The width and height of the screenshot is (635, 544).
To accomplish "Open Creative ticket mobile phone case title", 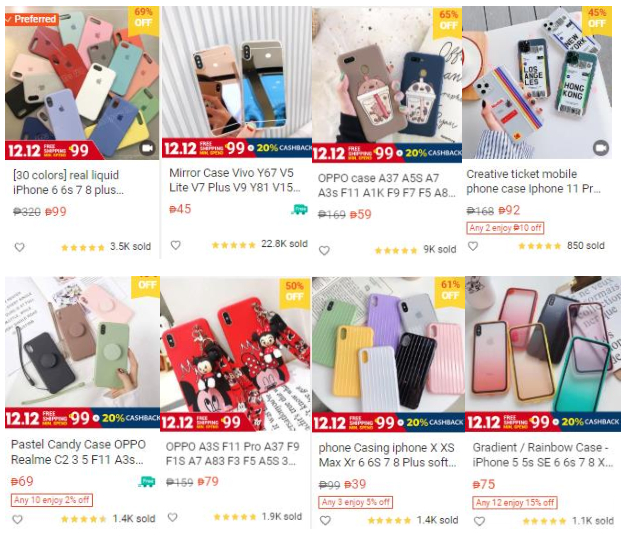I will coord(533,181).
